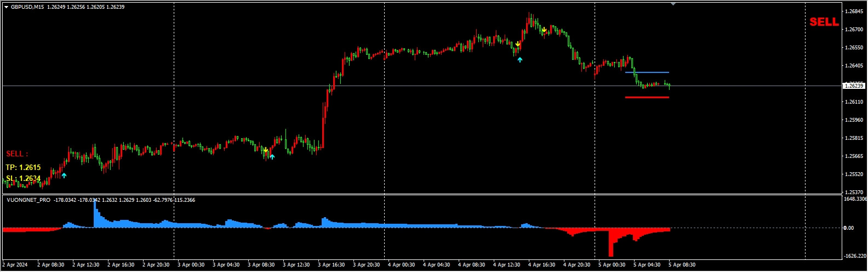Screen dimensions: 868x272
Task: Click the VUONGNET_PRO indicator label
Action: click(x=28, y=200)
